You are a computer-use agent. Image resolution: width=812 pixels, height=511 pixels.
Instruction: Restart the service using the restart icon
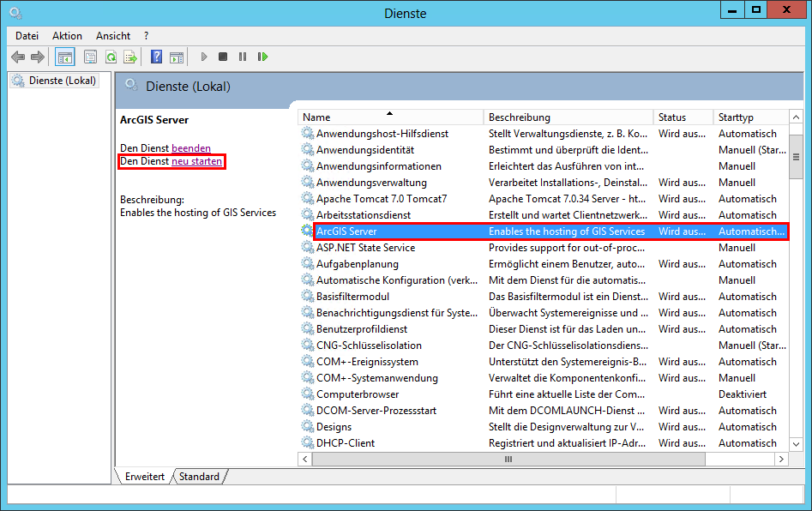coord(262,57)
